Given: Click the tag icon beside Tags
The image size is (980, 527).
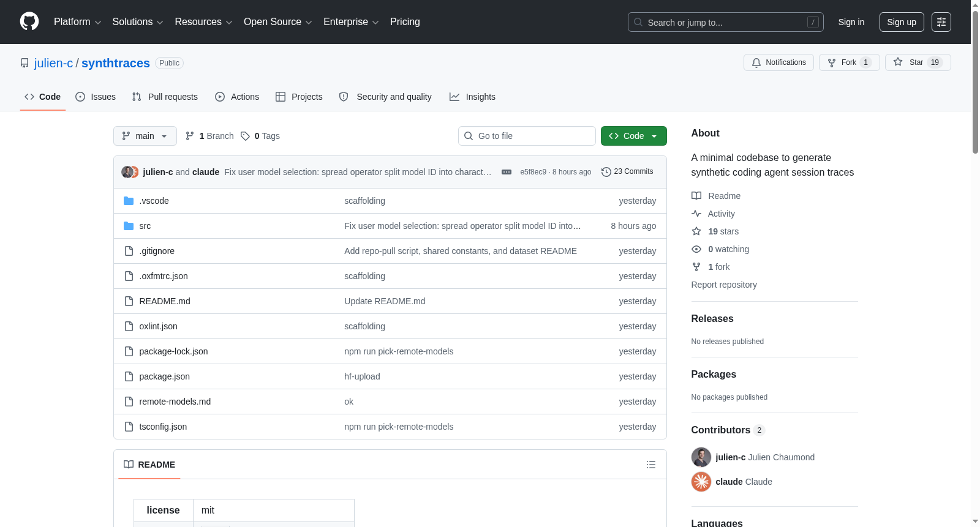Looking at the screenshot, I should pos(245,136).
